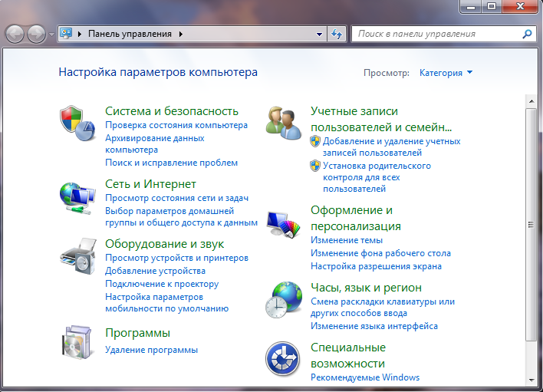Image resolution: width=543 pixels, height=392 pixels.
Task: Click Изменение темы link
Action: [347, 240]
